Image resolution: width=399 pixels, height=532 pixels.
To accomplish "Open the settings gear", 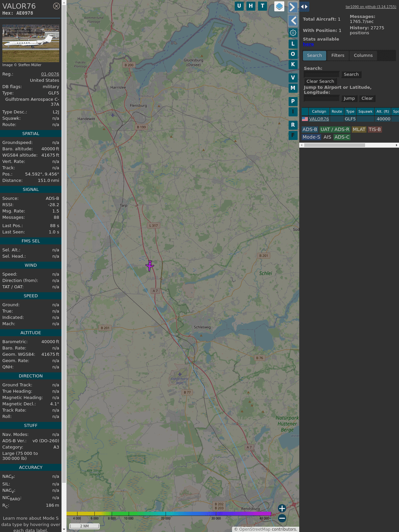I will click(x=293, y=33).
